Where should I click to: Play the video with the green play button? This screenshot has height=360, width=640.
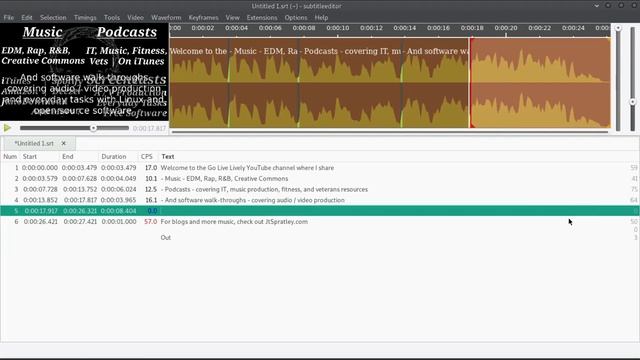tap(7, 128)
